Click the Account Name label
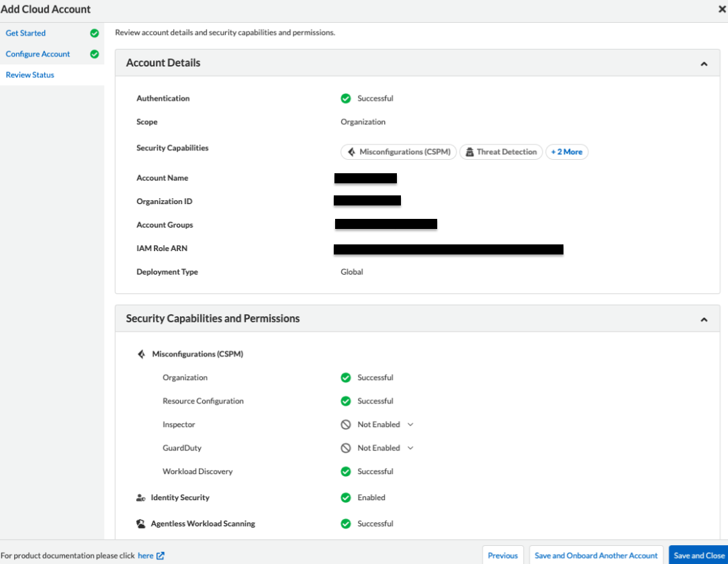This screenshot has width=728, height=564. [163, 178]
